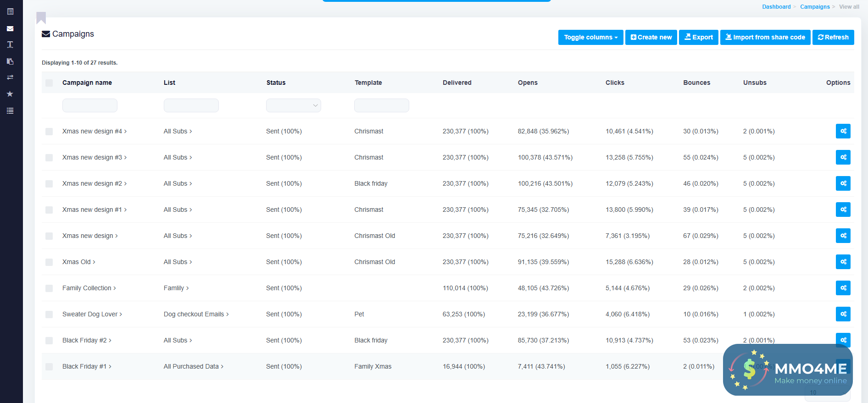The height and width of the screenshot is (403, 868).
Task: Open options gear for Family Collection row
Action: [x=843, y=288]
